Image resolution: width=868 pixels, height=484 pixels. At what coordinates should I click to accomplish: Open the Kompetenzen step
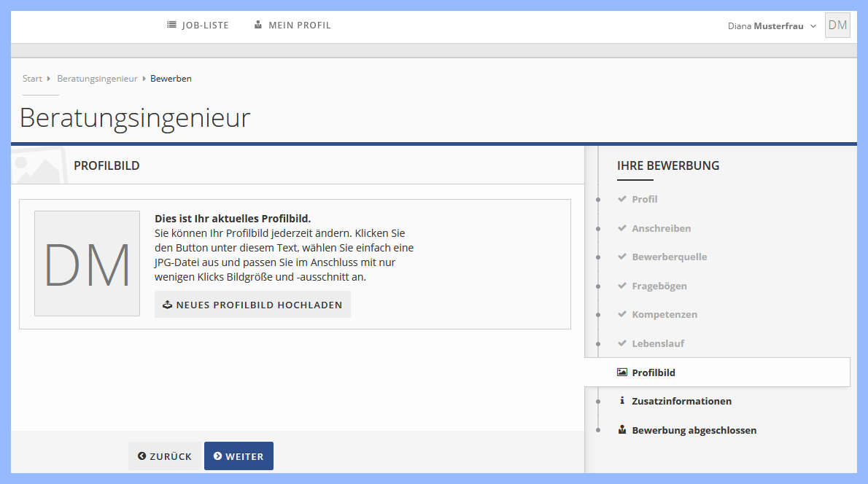click(664, 315)
